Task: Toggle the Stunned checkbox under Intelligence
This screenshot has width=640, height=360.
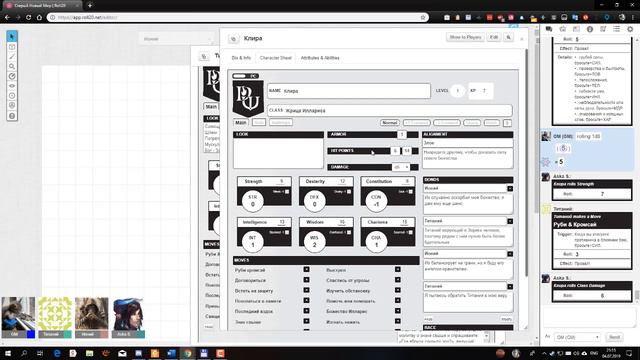Action: click(287, 232)
